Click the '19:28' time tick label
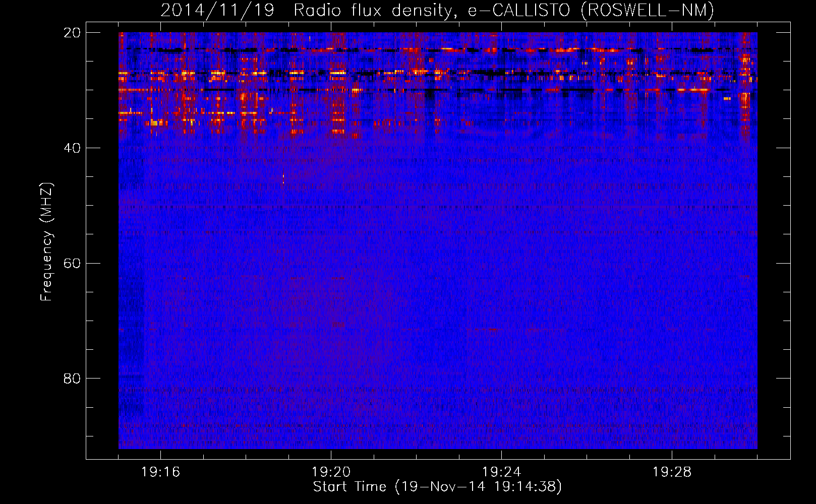 672,472
